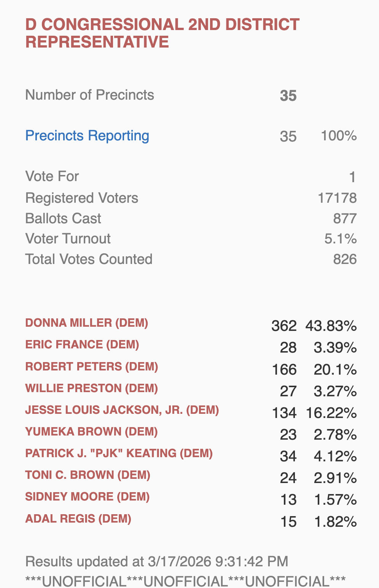
Task: Click Donna Miller's 43.83% percentage
Action: [x=331, y=326]
